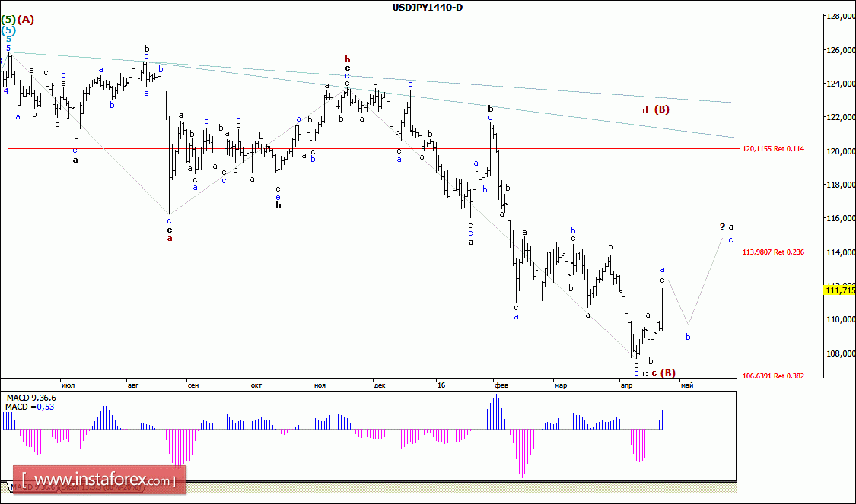
Task: Select the '113,9807 Ret 0,236' retracement label
Action: pyautogui.click(x=773, y=252)
